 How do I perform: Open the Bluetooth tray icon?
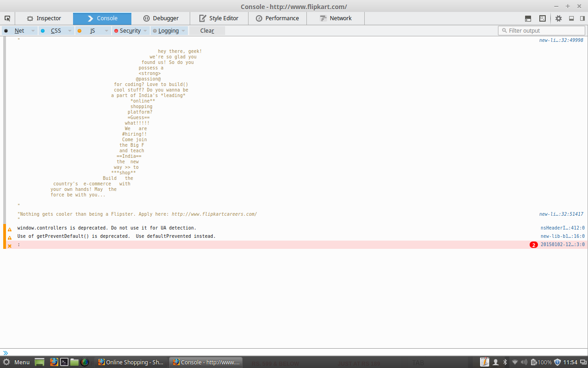tap(505, 362)
